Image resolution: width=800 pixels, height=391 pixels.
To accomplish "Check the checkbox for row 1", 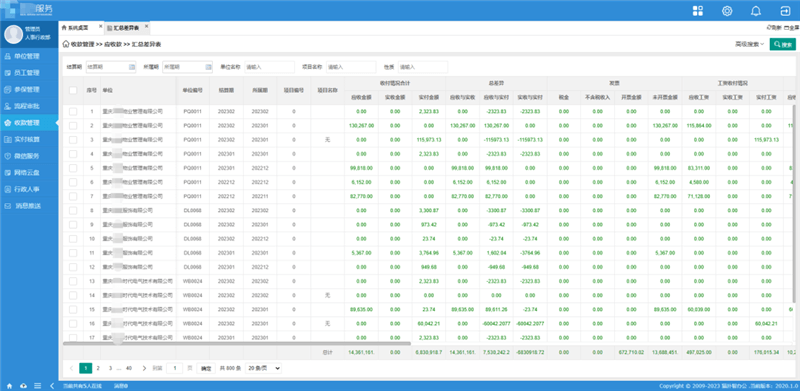I will (73, 111).
